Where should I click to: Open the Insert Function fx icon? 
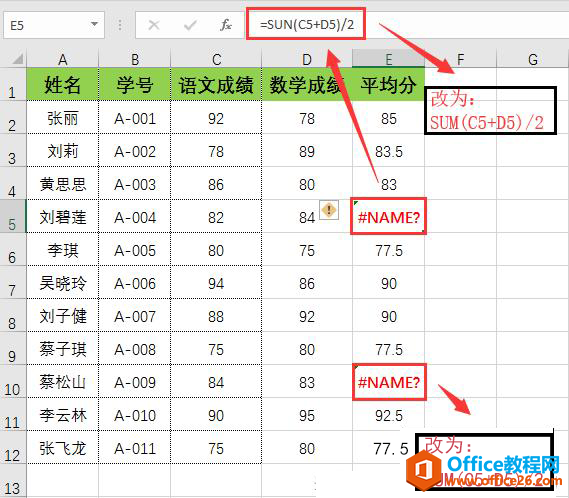(x=226, y=25)
